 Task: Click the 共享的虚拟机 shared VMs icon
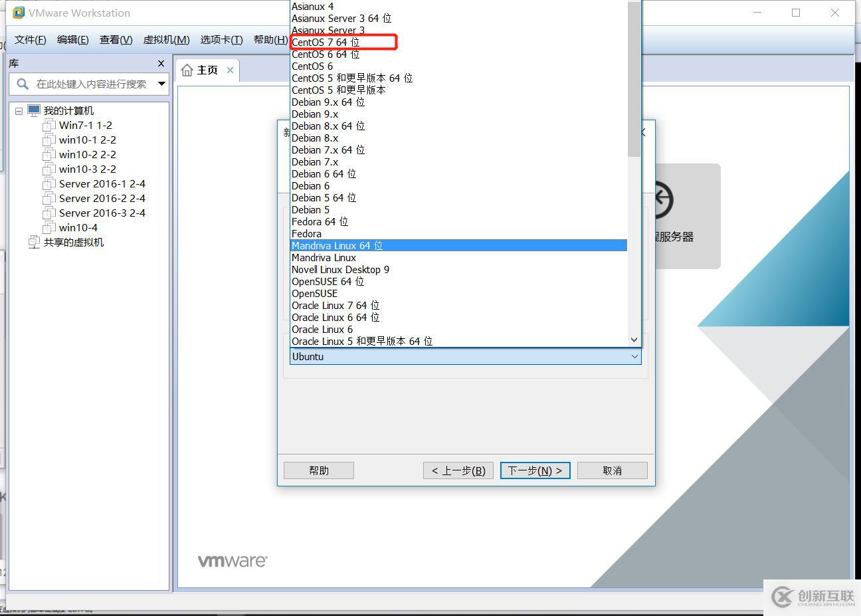[x=34, y=242]
